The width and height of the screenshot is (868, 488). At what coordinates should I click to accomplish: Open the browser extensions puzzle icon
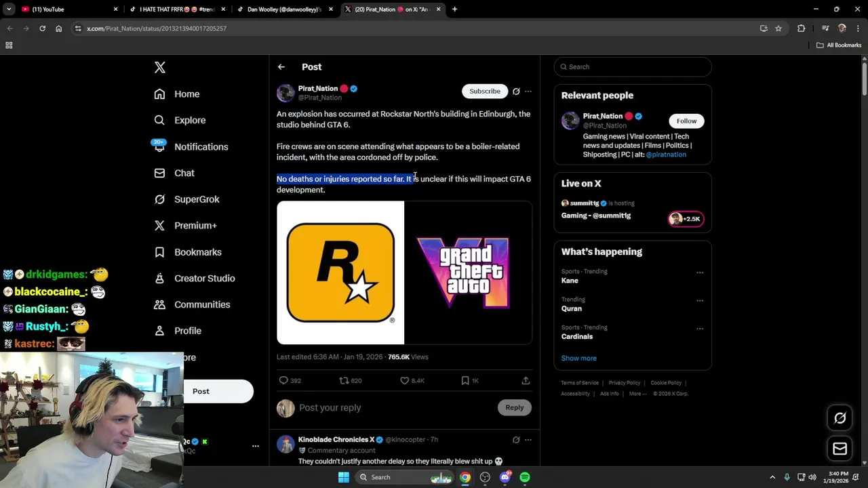pos(802,28)
